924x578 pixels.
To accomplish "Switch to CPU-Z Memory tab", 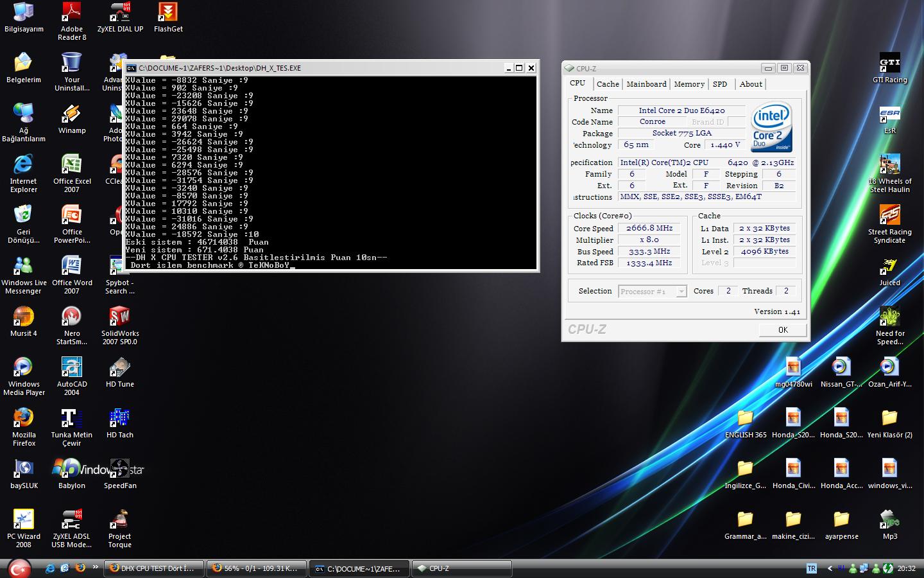I will tap(689, 84).
